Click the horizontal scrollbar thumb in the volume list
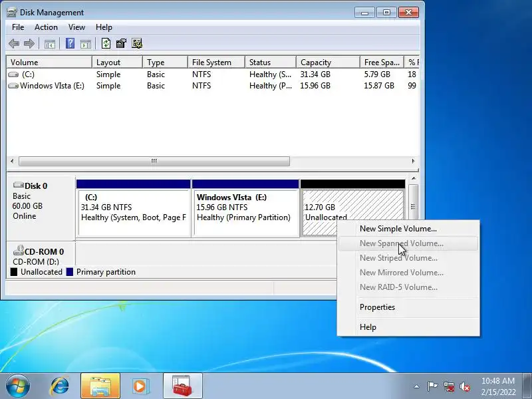Viewport: 532px width, 399px height. (154, 161)
